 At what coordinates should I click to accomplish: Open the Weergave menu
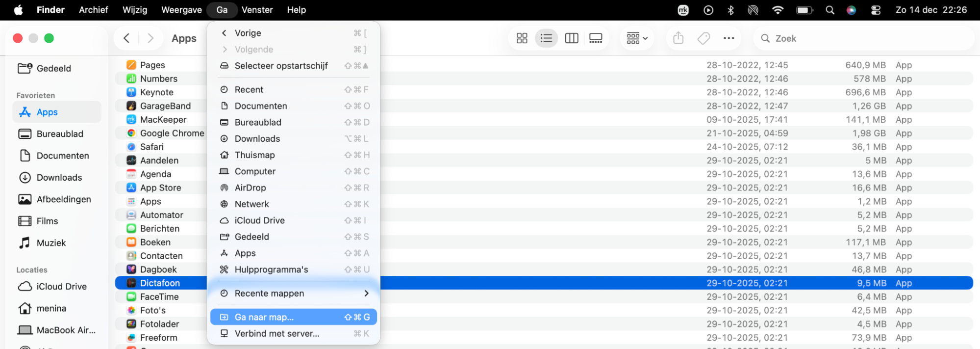[x=181, y=10]
